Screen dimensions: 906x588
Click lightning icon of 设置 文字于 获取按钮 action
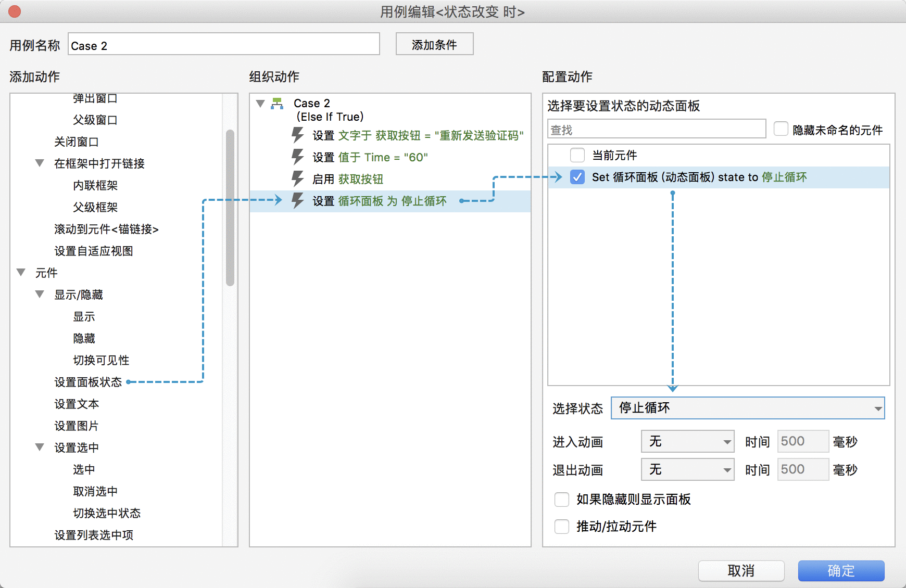[x=297, y=135]
